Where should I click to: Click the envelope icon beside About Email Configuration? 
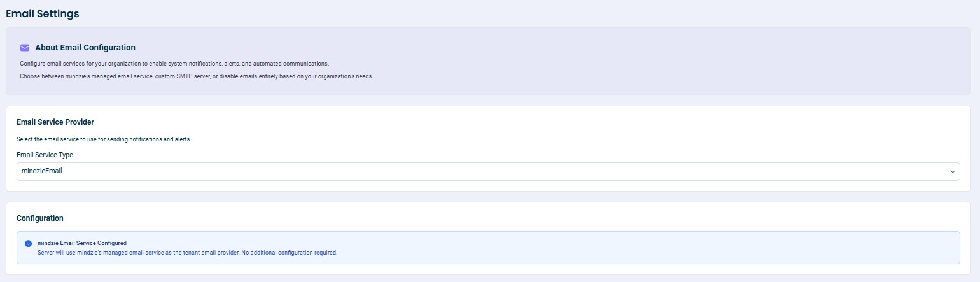(25, 48)
